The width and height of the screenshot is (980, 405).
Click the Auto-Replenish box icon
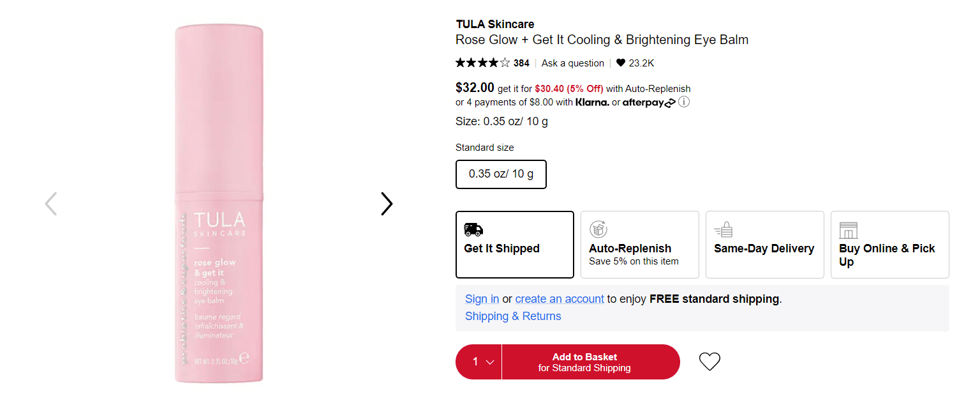[598, 229]
